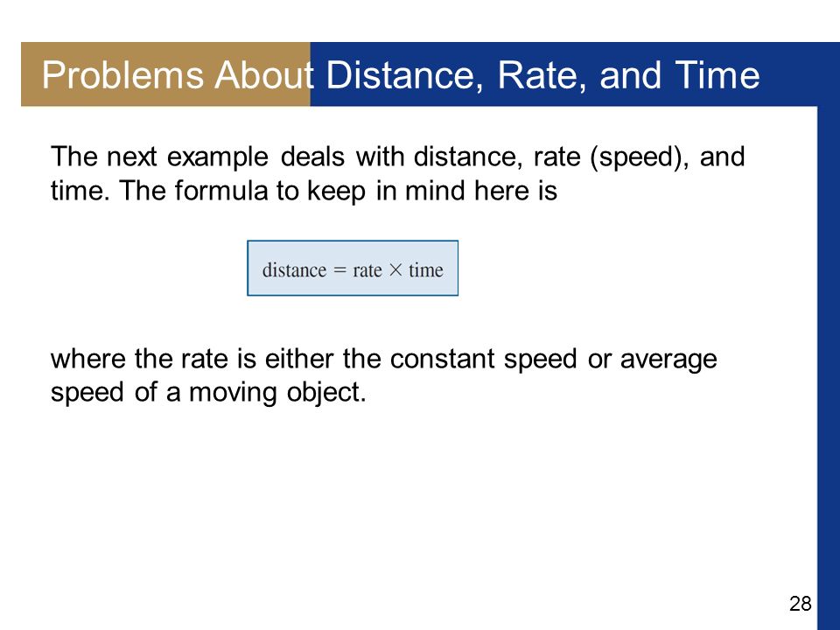Click the word "average" in the second paragraph
840x630 pixels.
pos(668,360)
